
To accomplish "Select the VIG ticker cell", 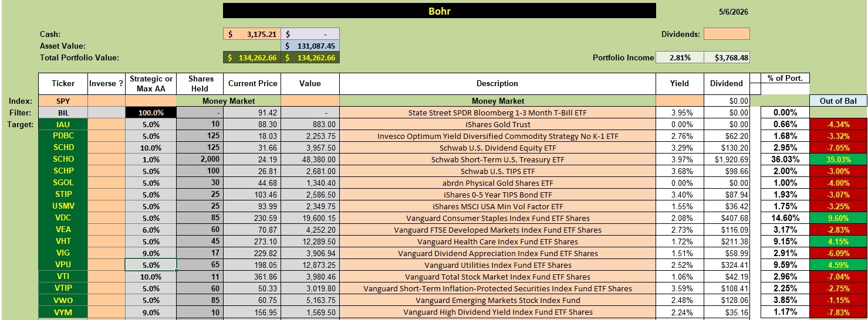I will 63,253.
